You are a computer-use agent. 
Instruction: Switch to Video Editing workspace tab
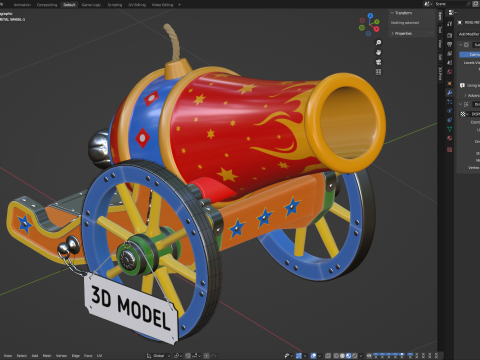(x=162, y=5)
